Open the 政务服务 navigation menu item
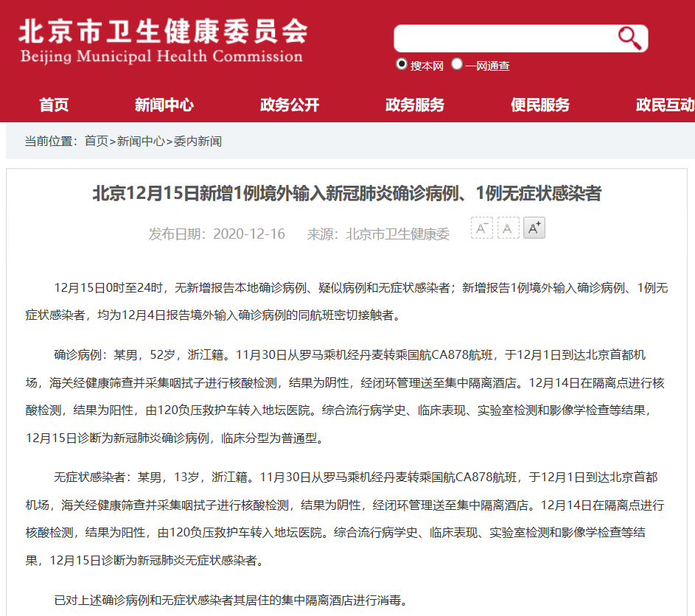695x616 pixels. pos(415,105)
